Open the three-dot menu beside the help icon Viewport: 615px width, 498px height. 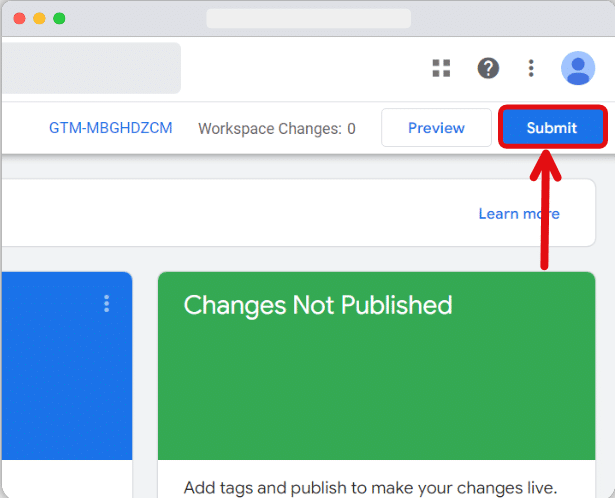(x=531, y=68)
